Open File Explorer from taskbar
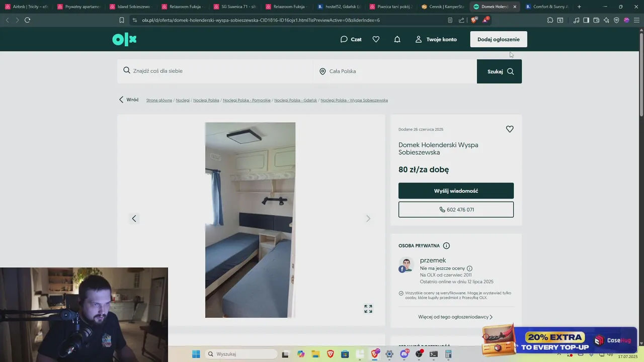644x362 pixels. click(x=315, y=354)
